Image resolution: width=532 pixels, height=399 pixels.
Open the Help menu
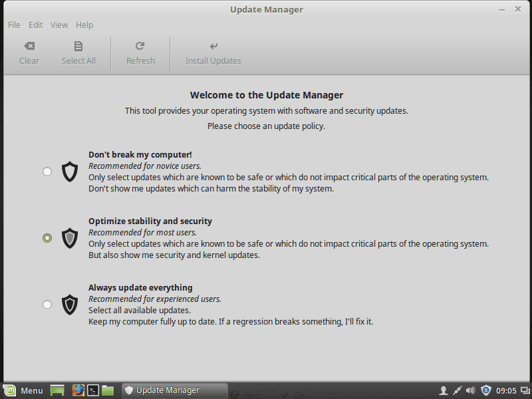point(84,25)
